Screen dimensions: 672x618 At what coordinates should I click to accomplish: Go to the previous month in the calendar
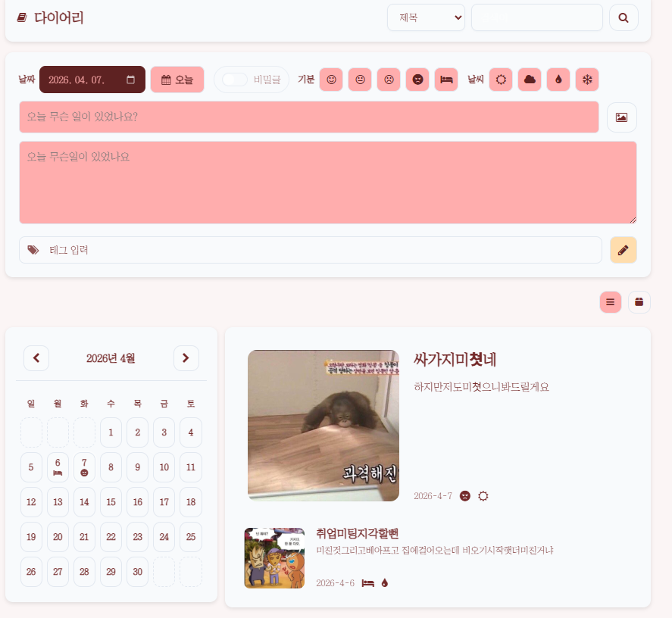click(x=36, y=358)
